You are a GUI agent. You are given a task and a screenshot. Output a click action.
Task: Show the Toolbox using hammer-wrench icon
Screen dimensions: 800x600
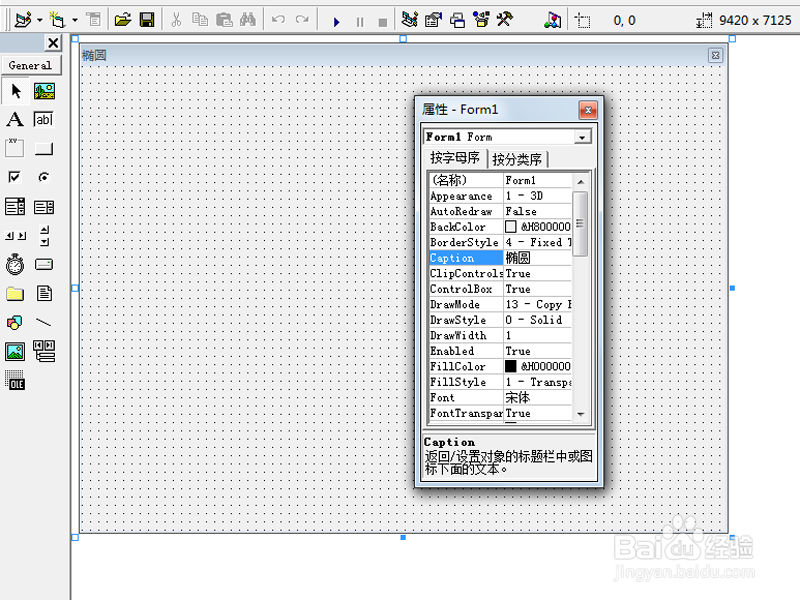(505, 20)
